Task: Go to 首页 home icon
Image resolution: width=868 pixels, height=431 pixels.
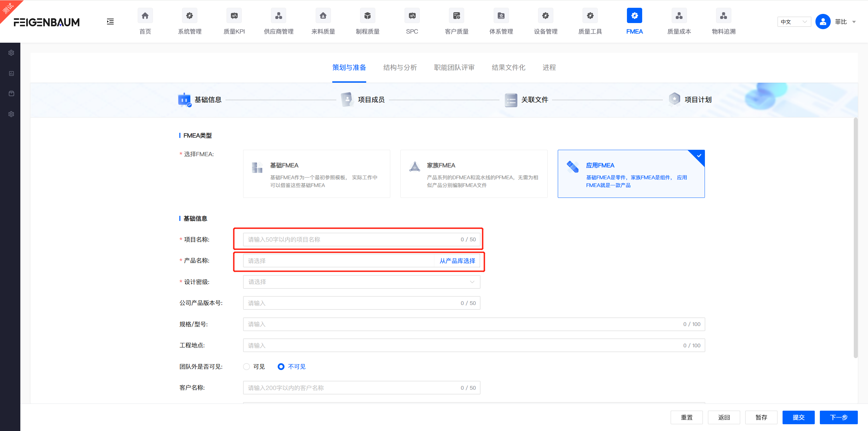Action: 145,16
